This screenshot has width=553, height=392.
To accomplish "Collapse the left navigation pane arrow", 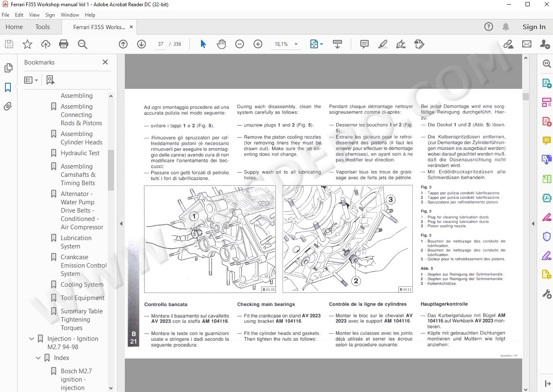I will tap(121, 224).
